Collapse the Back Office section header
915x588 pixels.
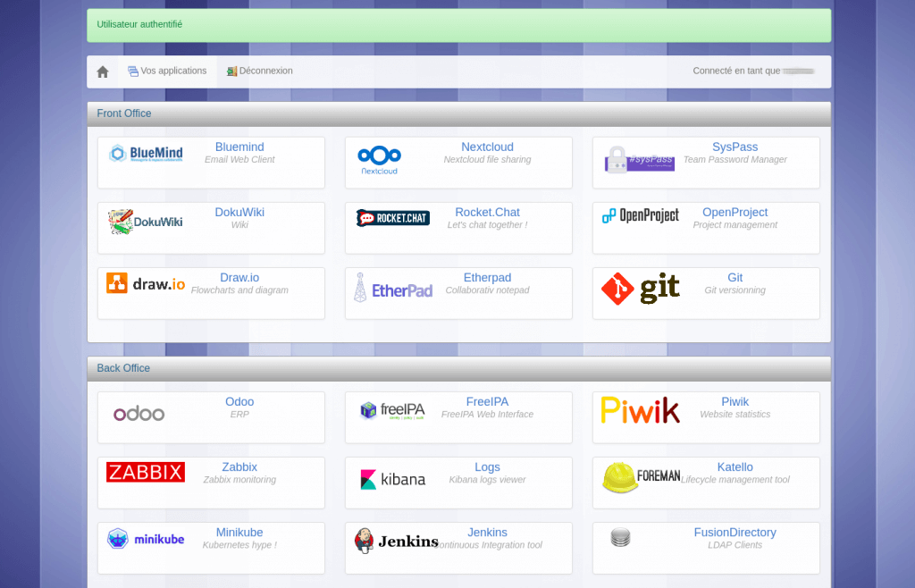coord(458,368)
